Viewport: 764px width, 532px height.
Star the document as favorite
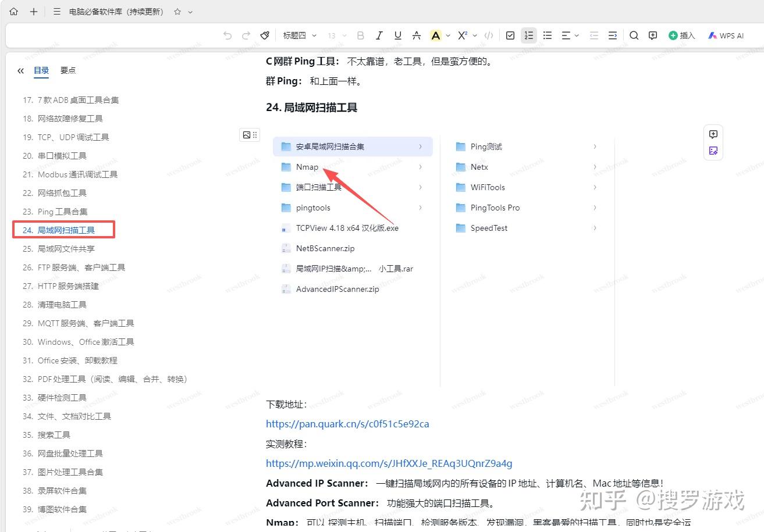tap(177, 12)
